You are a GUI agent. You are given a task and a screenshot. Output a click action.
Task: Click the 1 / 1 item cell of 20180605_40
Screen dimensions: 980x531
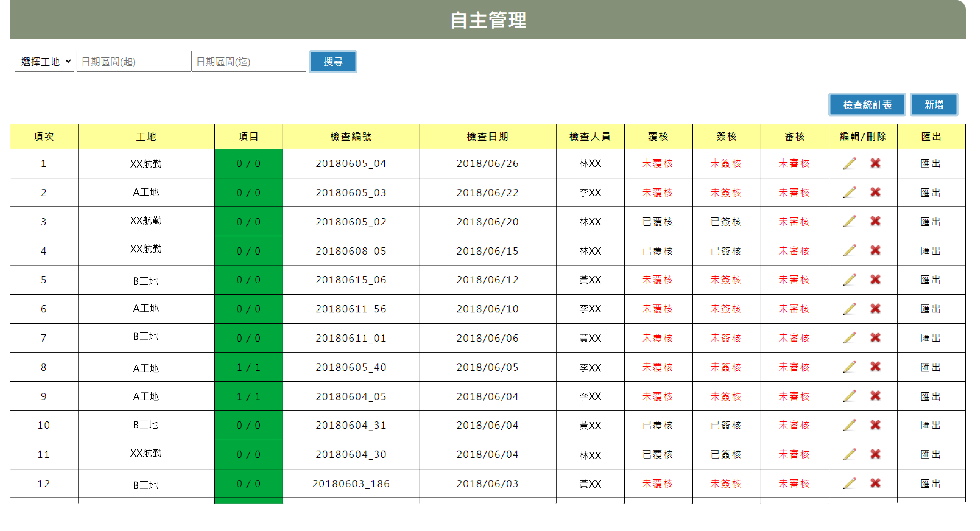pyautogui.click(x=248, y=367)
